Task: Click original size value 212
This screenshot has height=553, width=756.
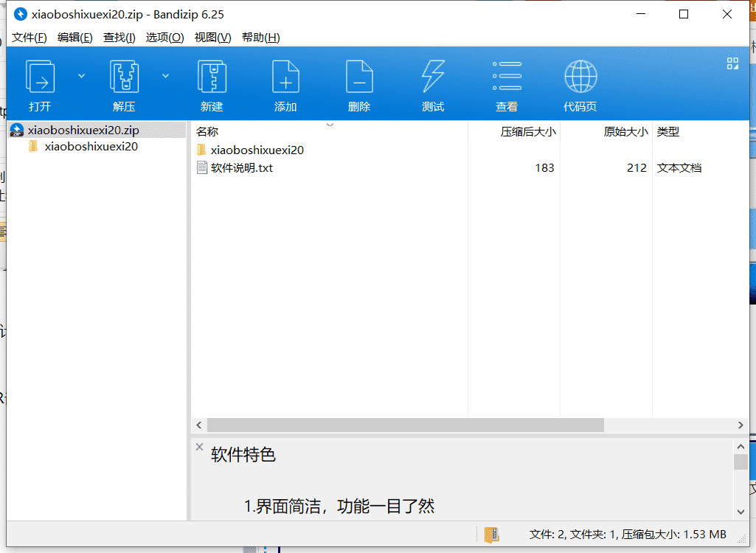Action: [637, 168]
